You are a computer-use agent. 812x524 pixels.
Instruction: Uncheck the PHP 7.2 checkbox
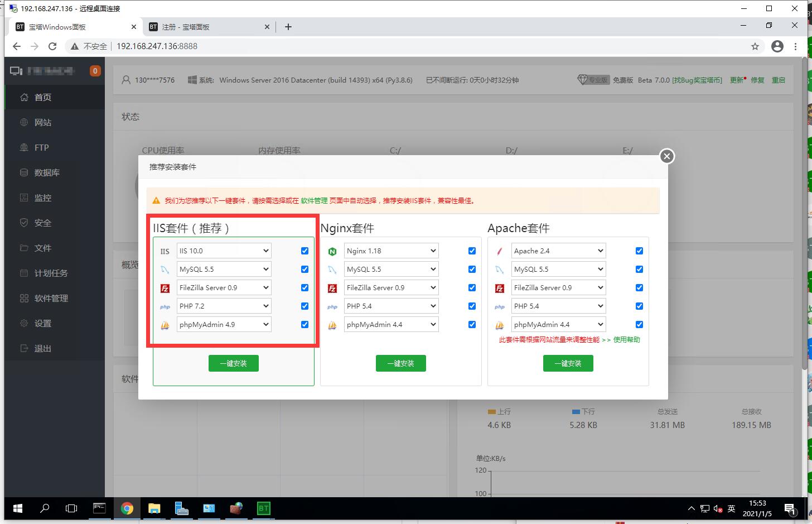(304, 306)
